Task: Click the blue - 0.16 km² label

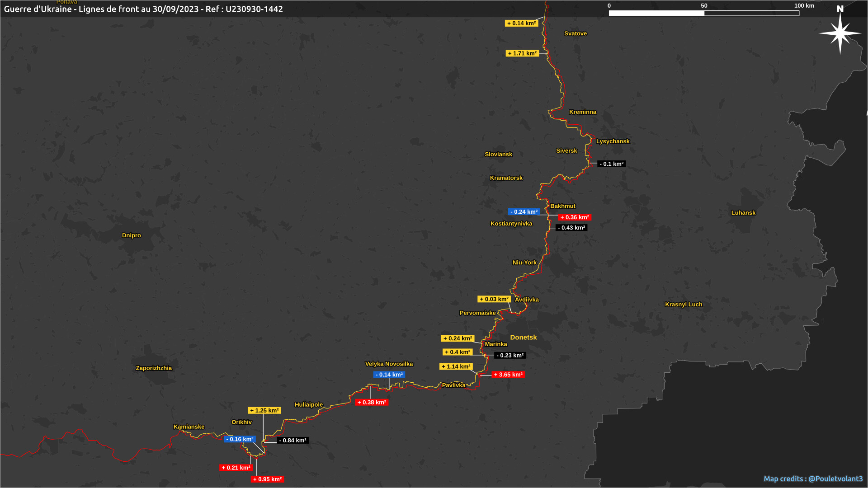Action: [x=240, y=439]
